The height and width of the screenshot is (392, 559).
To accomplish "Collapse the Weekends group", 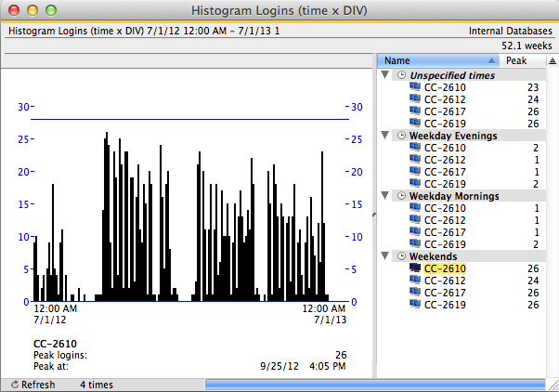I will click(x=385, y=255).
